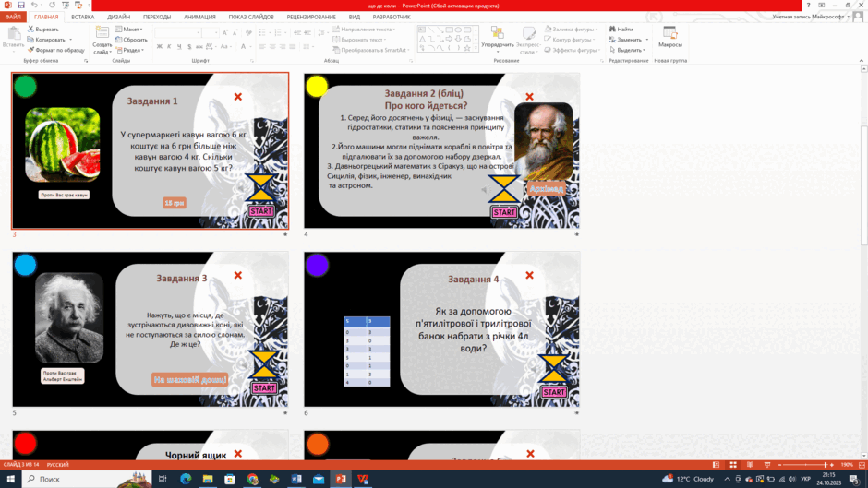Switch to the АНИМАЦИЯ tab
This screenshot has height=488, width=868.
[199, 18]
